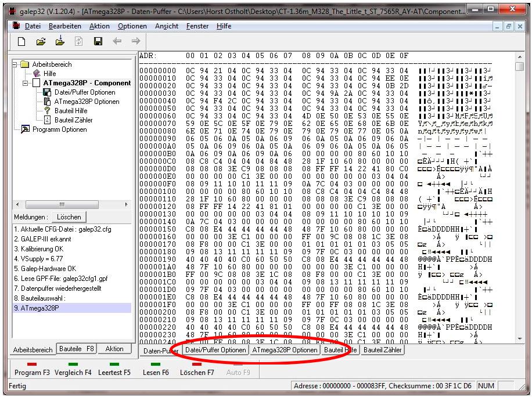Viewport: 532px width, 397px height.
Task: Click the tree horizontal scrollbar thumb
Action: coord(62,204)
